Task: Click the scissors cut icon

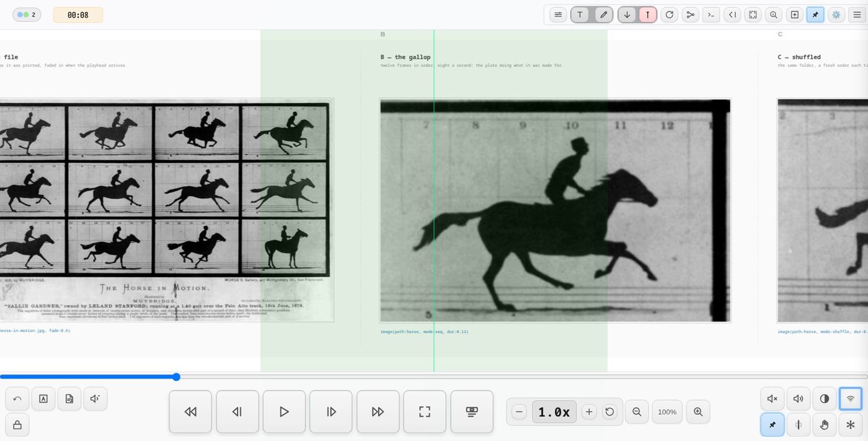Action: 690,15
